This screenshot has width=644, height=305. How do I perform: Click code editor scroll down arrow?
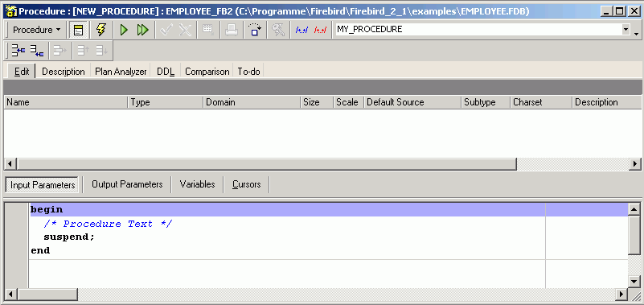[x=634, y=282]
